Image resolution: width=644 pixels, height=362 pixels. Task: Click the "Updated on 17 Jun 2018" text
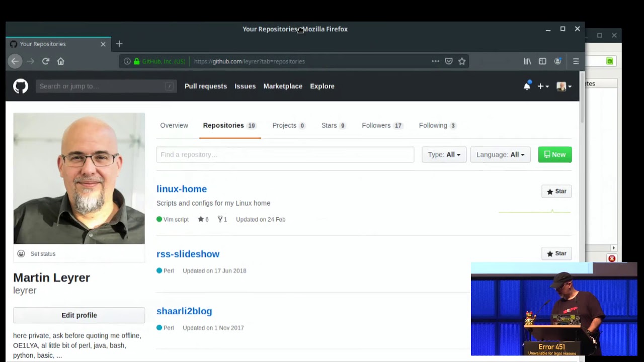214,270
